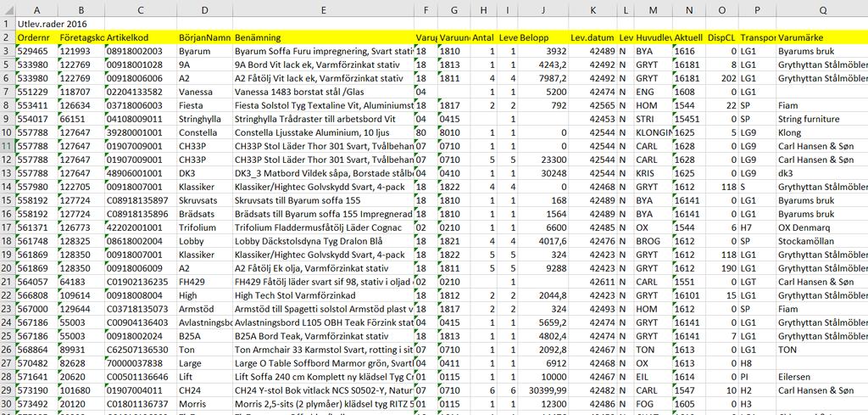
Task: Select the 'Lobby' name cell
Action: click(x=205, y=242)
